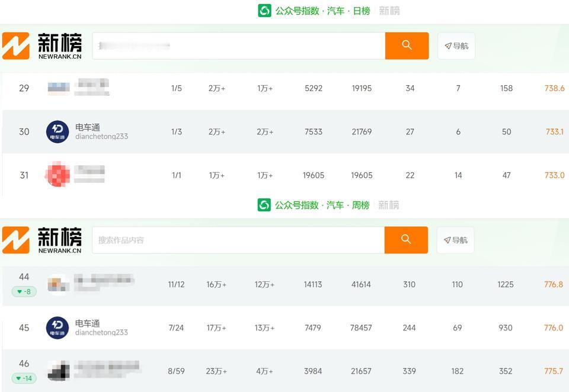Click the orange search button in the upper header

click(407, 46)
